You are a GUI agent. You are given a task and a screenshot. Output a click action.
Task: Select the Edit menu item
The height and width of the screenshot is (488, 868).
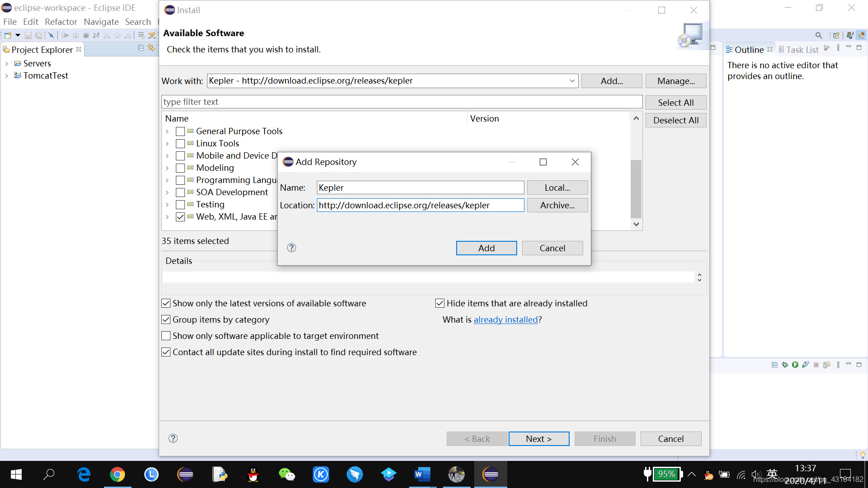pyautogui.click(x=30, y=21)
